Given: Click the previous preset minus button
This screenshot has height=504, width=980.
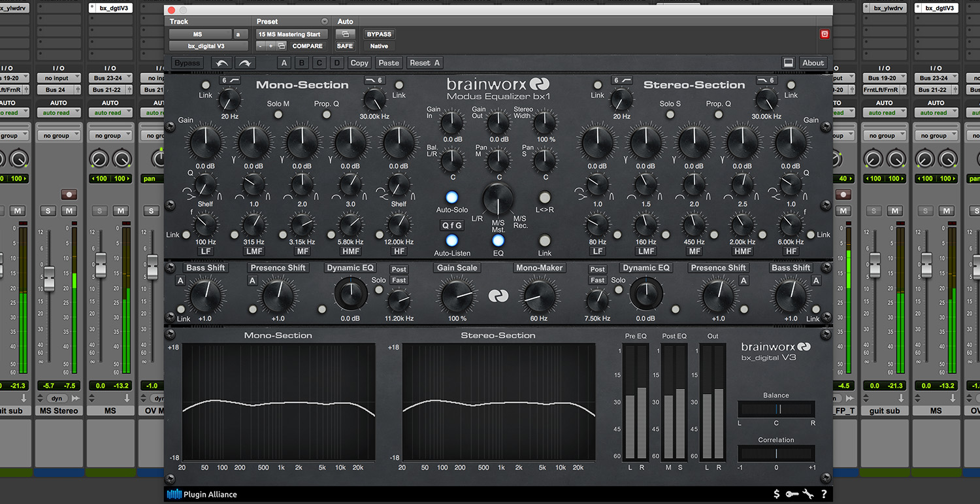Looking at the screenshot, I should [260, 46].
